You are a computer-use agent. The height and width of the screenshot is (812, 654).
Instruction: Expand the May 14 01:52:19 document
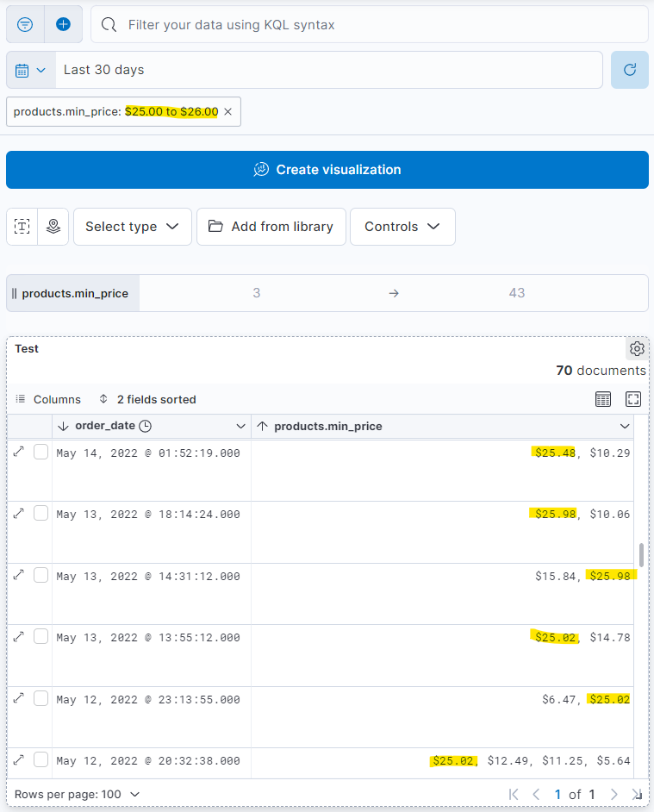[19, 452]
